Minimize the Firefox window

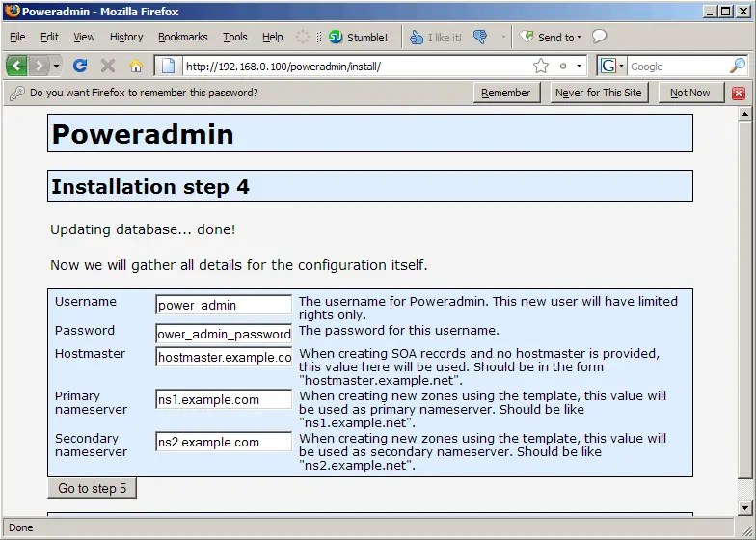coord(710,12)
